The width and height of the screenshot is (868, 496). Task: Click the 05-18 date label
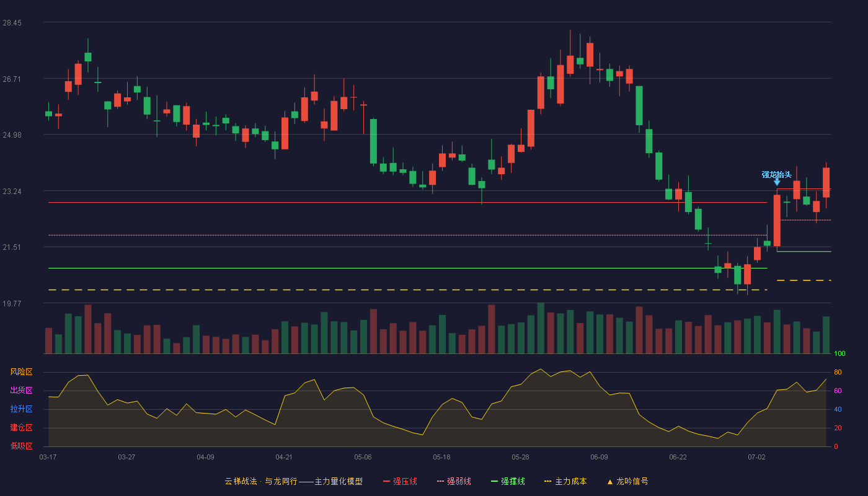[441, 457]
